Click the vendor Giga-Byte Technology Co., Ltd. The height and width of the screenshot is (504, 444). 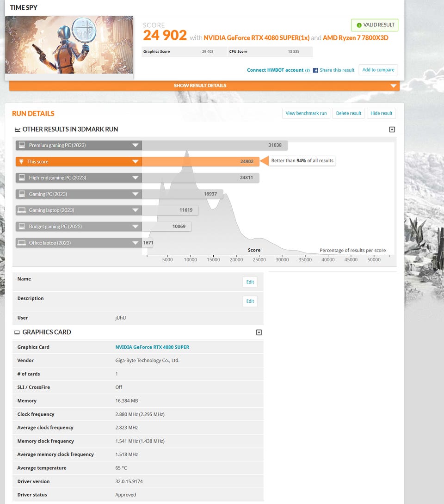pyautogui.click(x=147, y=361)
